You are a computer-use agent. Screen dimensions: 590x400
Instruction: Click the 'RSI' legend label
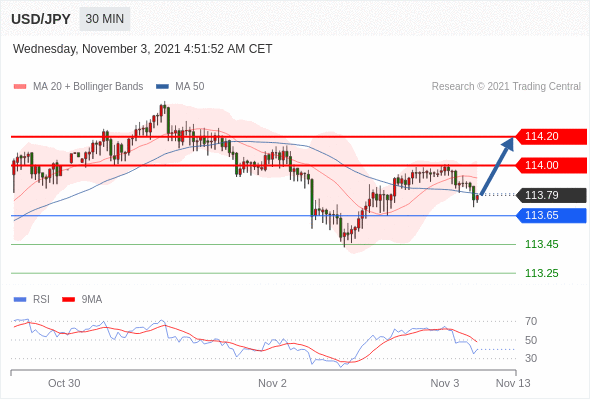pos(41,300)
